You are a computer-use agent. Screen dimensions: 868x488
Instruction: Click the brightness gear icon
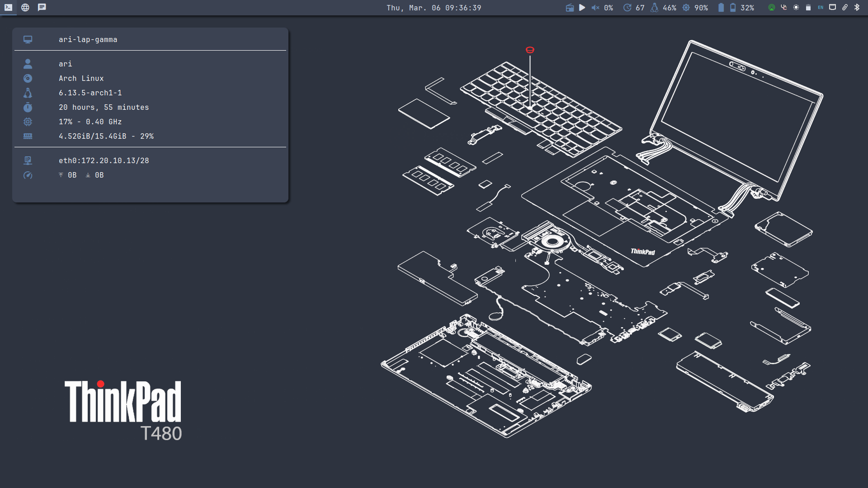pyautogui.click(x=686, y=8)
